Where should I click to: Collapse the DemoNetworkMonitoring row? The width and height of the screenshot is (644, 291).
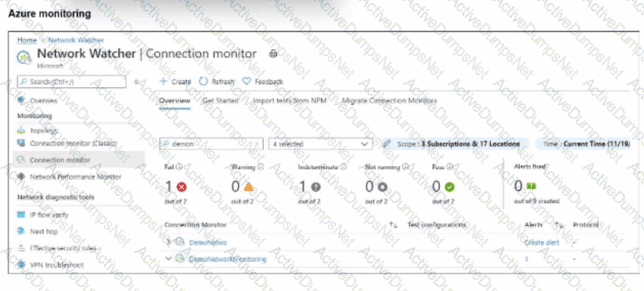tap(168, 259)
